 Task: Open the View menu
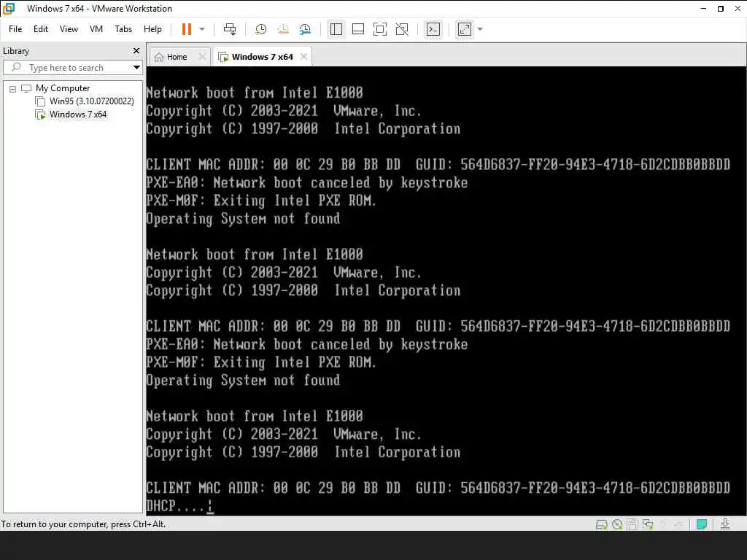tap(69, 29)
